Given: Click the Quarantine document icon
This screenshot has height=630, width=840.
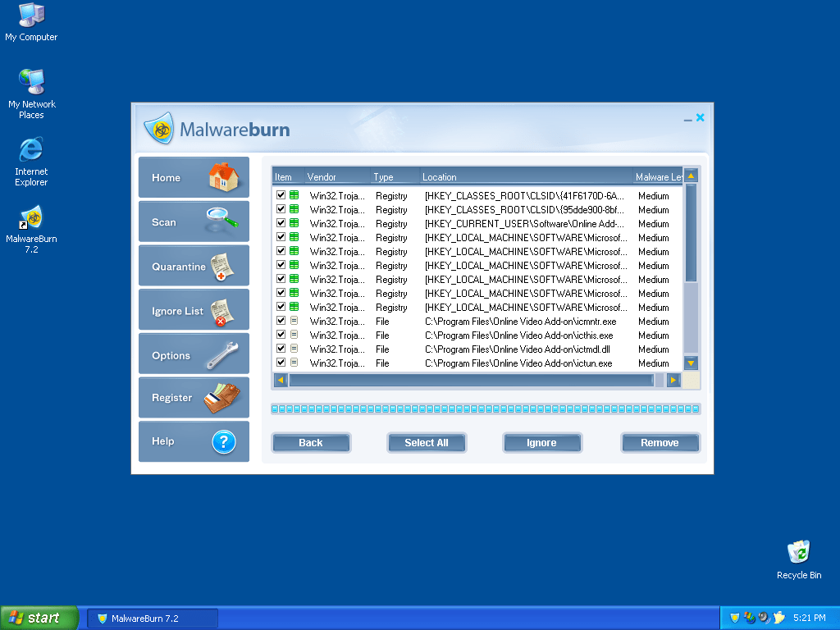Looking at the screenshot, I should (x=221, y=267).
